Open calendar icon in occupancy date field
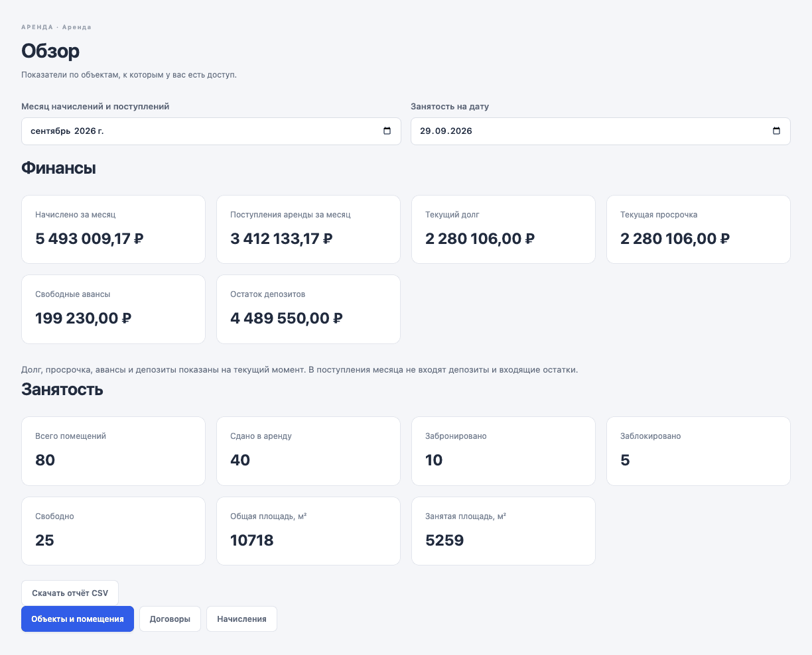 click(777, 131)
